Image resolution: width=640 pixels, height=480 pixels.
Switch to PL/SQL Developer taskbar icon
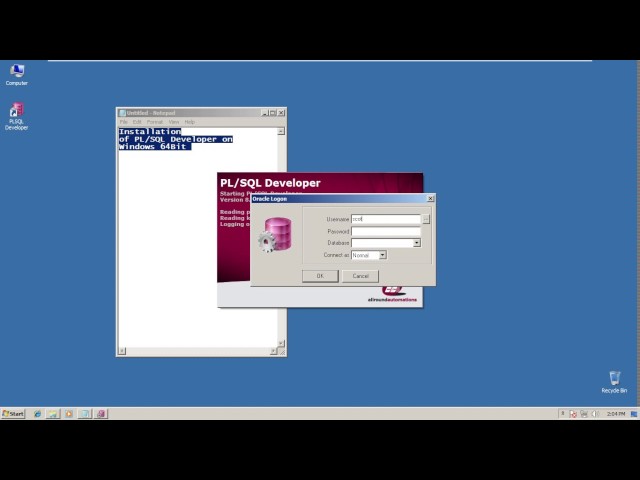coord(101,413)
